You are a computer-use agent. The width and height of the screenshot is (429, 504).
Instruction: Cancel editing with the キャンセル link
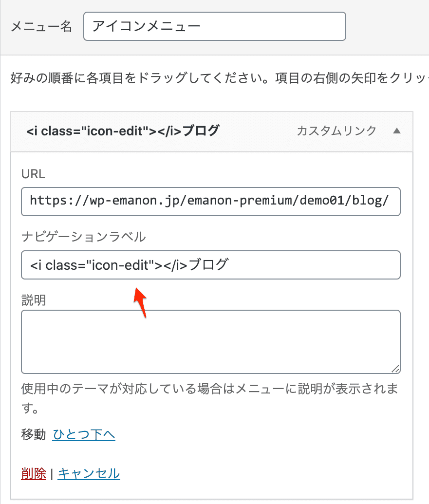coord(89,474)
